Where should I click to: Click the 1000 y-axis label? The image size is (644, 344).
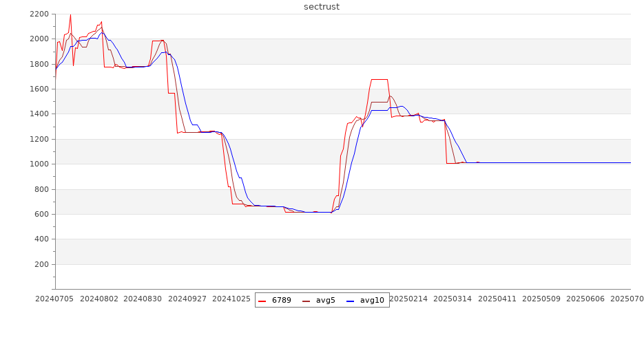[39, 164]
